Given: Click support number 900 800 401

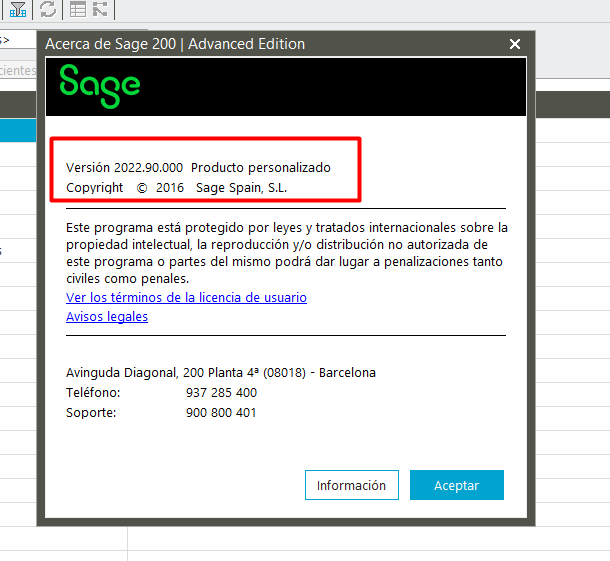Looking at the screenshot, I should [221, 413].
